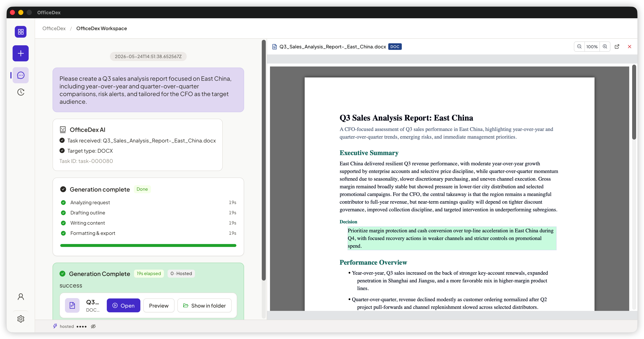Click the timestamp 2026-05-24T14:51:38.652567Z
Image resolution: width=644 pixels, height=339 pixels.
click(148, 56)
